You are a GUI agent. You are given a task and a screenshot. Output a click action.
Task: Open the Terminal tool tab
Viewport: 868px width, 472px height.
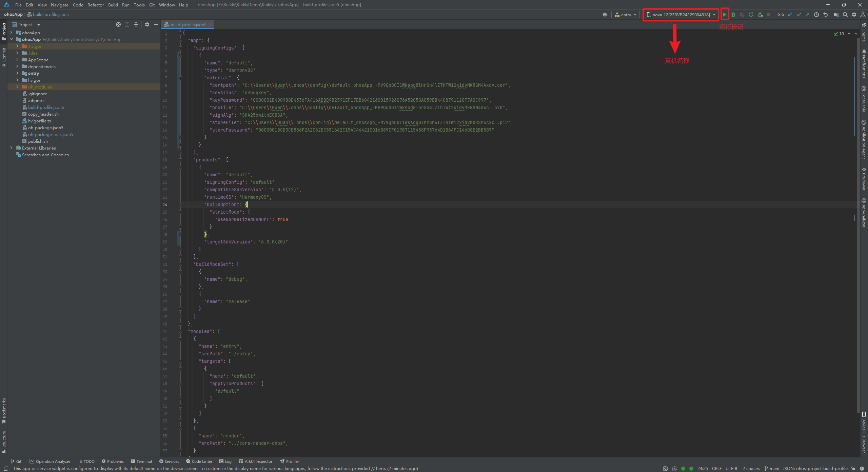pyautogui.click(x=141, y=461)
